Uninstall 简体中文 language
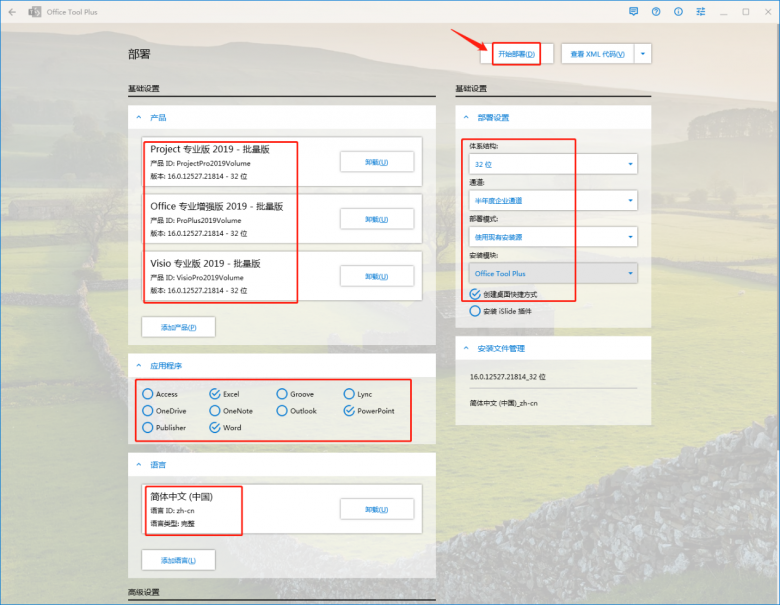Screen dimensions: 780x605 [x=377, y=509]
